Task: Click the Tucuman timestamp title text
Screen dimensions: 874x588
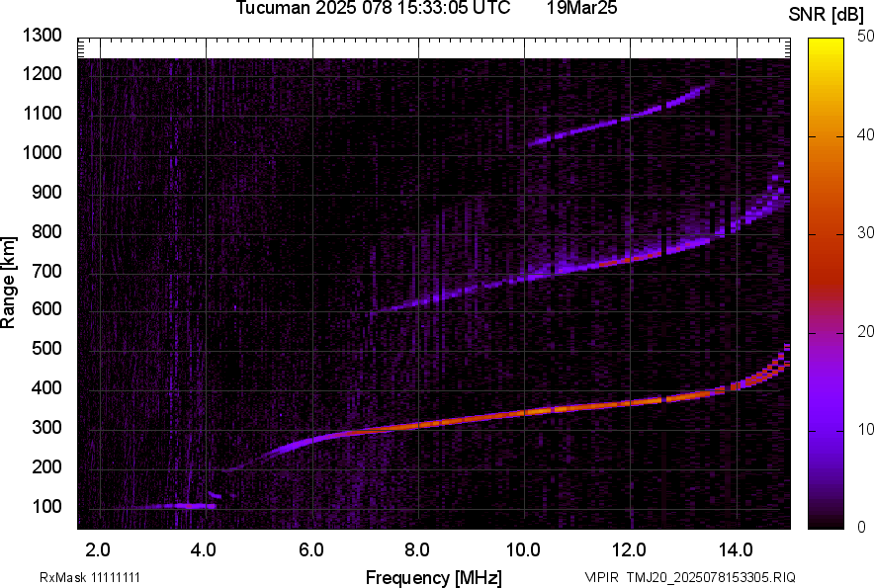Action: pos(373,9)
